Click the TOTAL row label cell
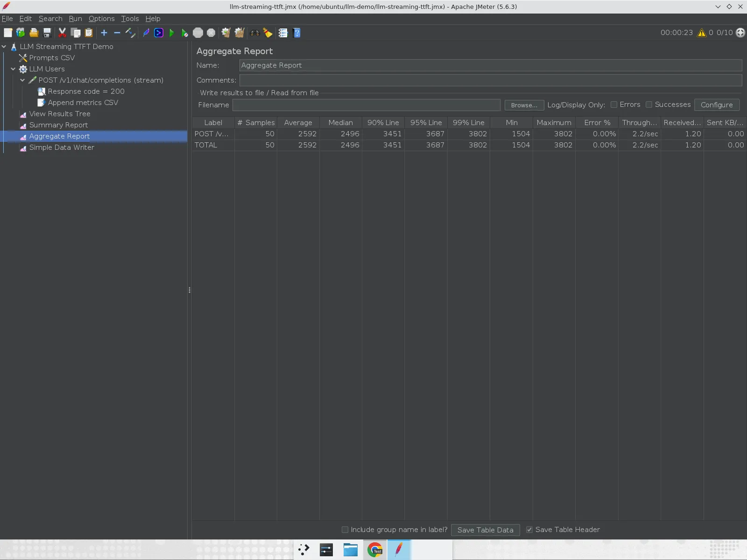This screenshot has width=747, height=560. [x=213, y=145]
